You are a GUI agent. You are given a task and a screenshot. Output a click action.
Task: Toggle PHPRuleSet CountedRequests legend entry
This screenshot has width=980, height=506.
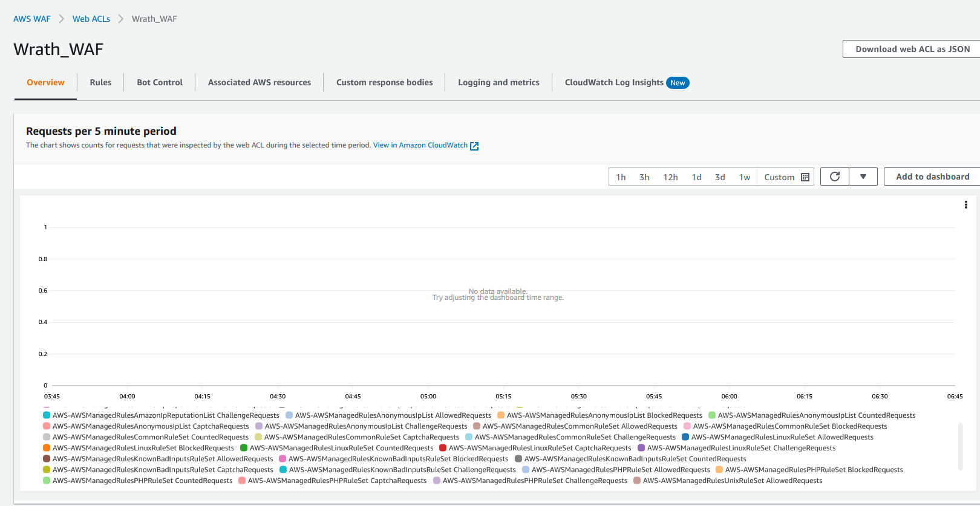47,481
